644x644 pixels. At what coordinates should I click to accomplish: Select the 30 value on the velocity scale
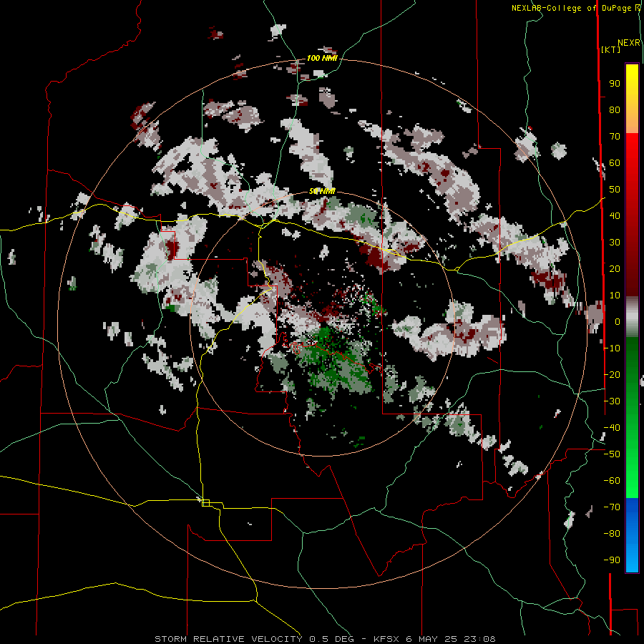[615, 243]
